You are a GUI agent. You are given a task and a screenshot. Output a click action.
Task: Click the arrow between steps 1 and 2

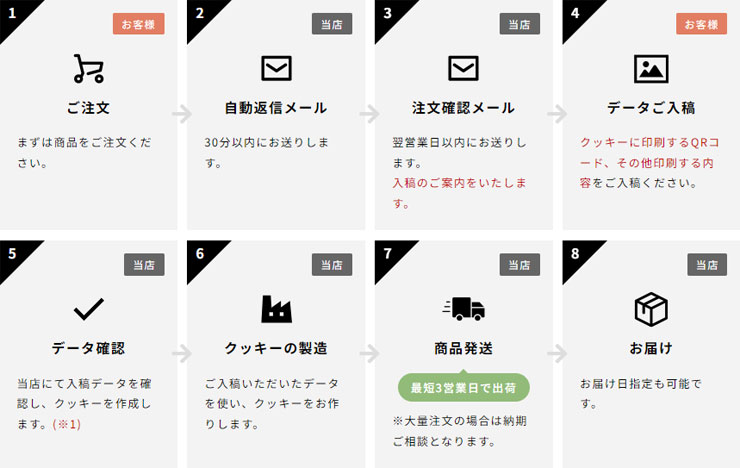click(182, 114)
